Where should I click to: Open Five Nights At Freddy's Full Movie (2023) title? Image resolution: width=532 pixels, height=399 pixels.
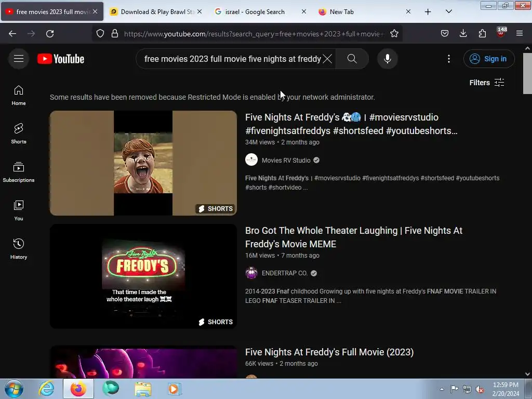[x=329, y=352]
